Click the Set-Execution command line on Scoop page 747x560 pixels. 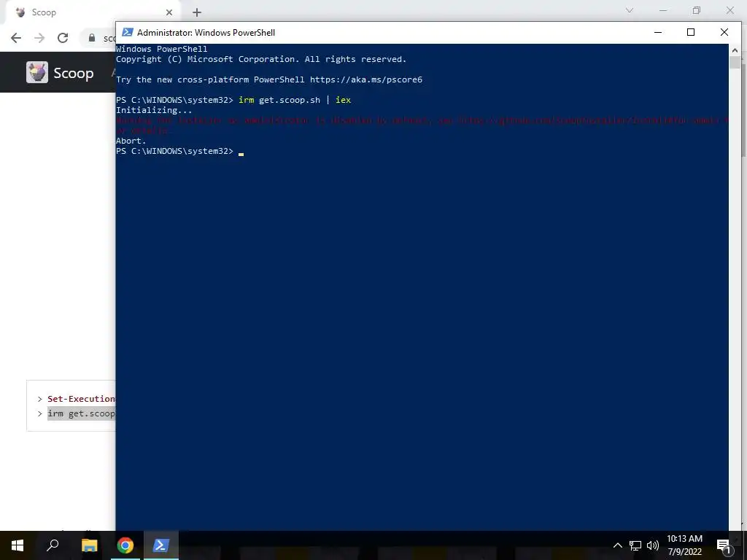click(x=82, y=399)
